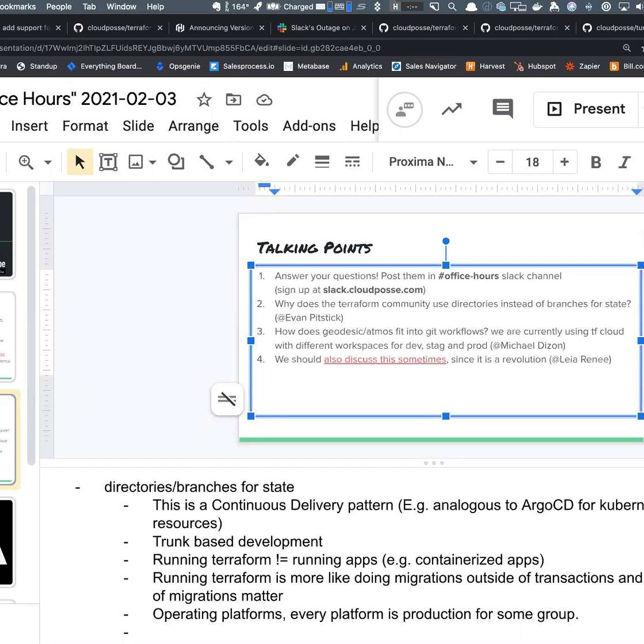Open the zoom dropdown arrow
This screenshot has height=644, width=644.
click(48, 162)
